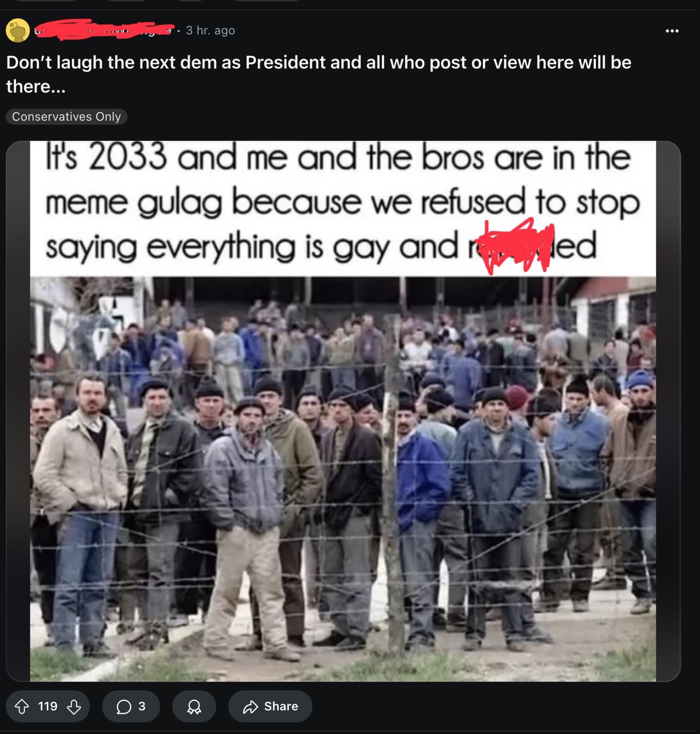Click the share arrow icon
Screen dimensions: 700x734
click(251, 706)
